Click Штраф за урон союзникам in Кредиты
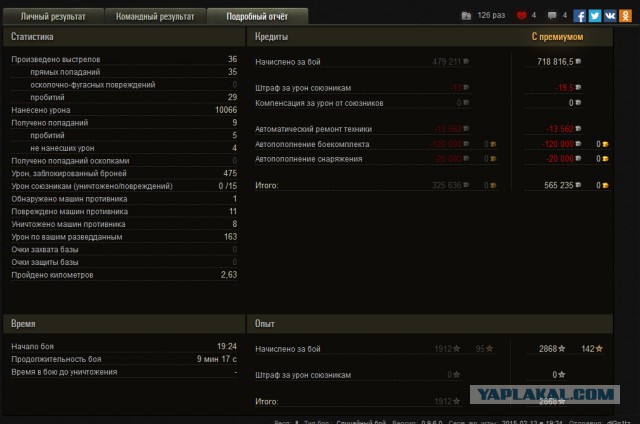The height and width of the screenshot is (424, 640). pyautogui.click(x=303, y=88)
